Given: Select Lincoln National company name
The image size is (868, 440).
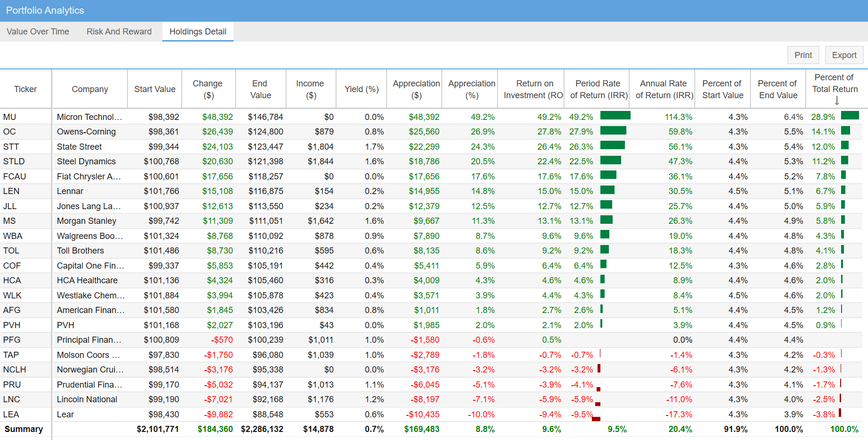Looking at the screenshot, I should click(87, 399).
